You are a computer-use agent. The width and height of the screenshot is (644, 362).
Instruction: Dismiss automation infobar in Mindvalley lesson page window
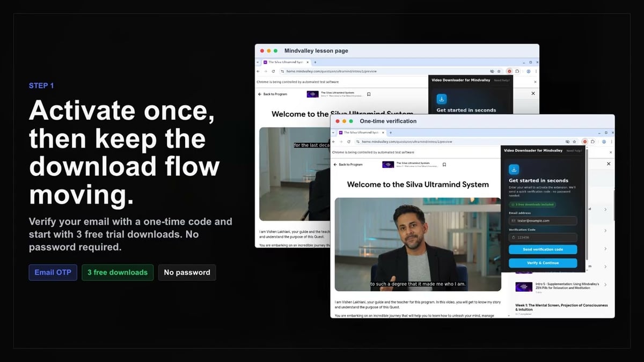pyautogui.click(x=535, y=82)
